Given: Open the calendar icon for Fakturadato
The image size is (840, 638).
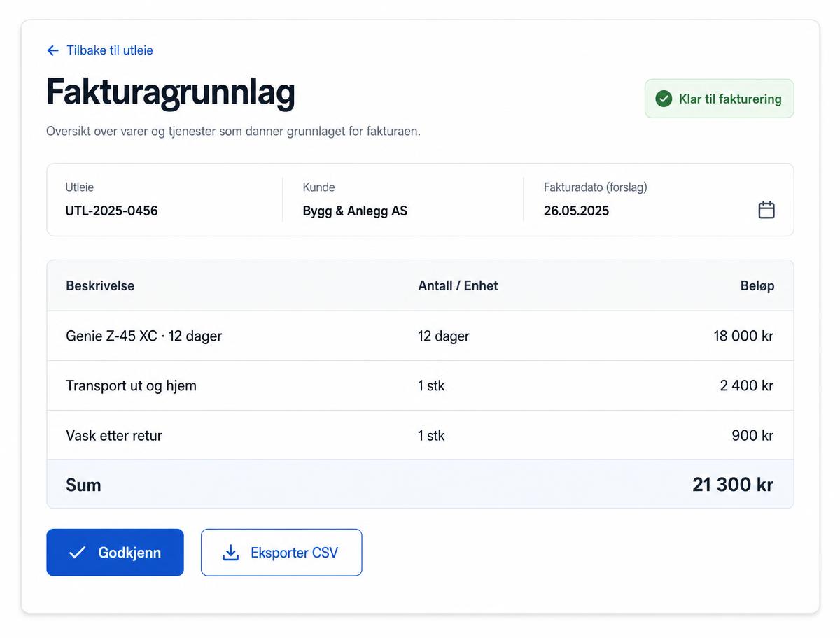Looking at the screenshot, I should click(766, 210).
